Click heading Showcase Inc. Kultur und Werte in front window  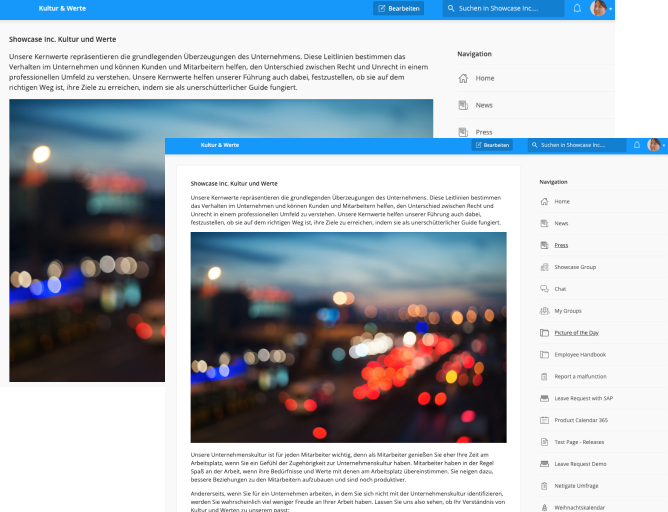tap(234, 184)
